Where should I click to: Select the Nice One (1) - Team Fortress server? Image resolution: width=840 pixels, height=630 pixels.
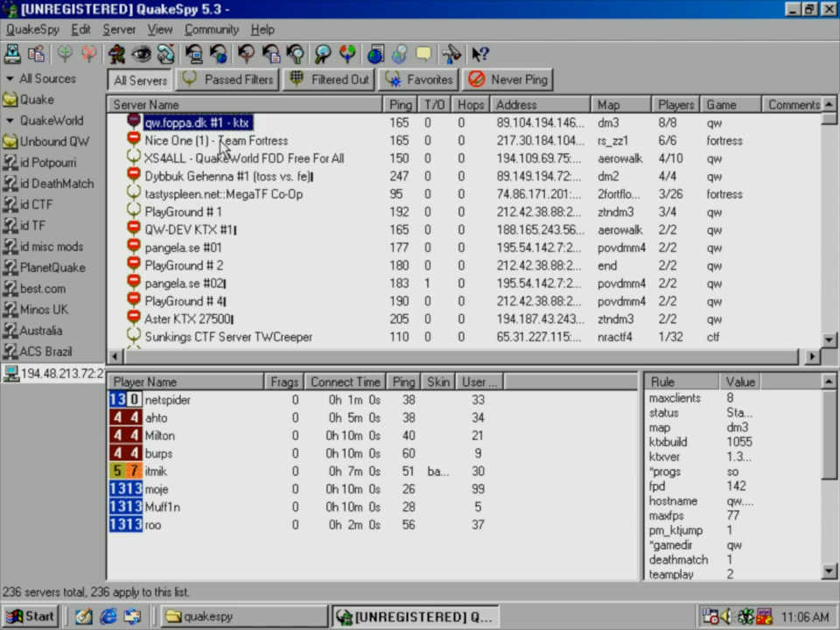[x=216, y=141]
